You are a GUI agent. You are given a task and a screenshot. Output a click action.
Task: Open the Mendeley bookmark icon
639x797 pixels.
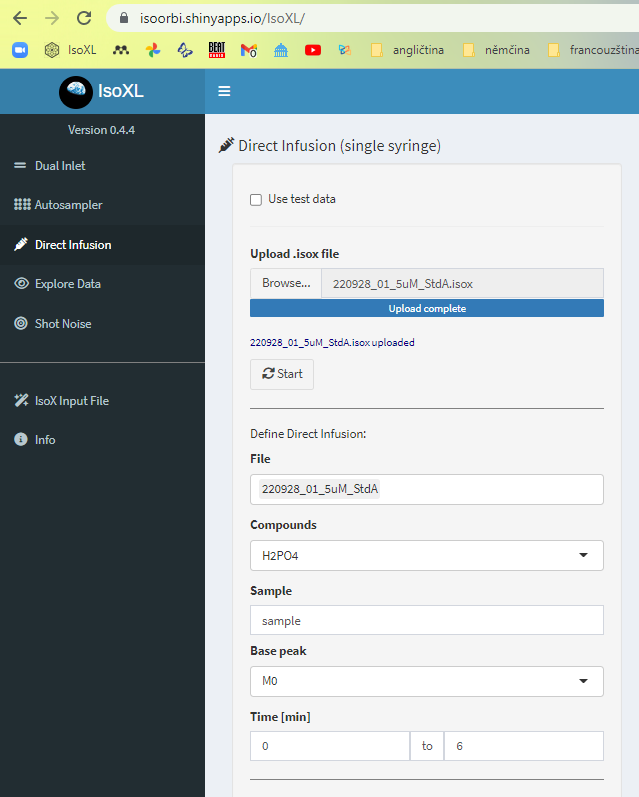click(x=121, y=50)
